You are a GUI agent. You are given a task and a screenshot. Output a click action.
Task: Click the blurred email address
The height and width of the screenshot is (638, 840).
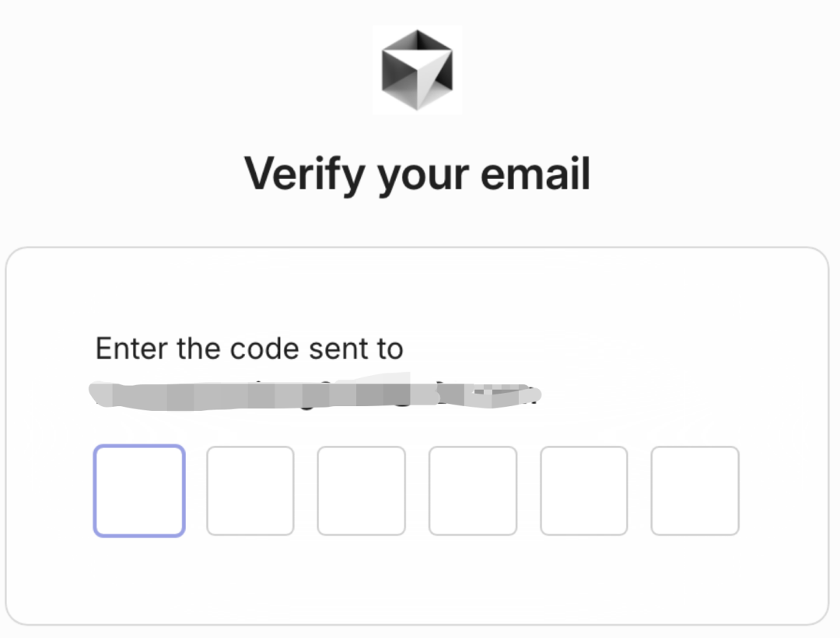[316, 395]
